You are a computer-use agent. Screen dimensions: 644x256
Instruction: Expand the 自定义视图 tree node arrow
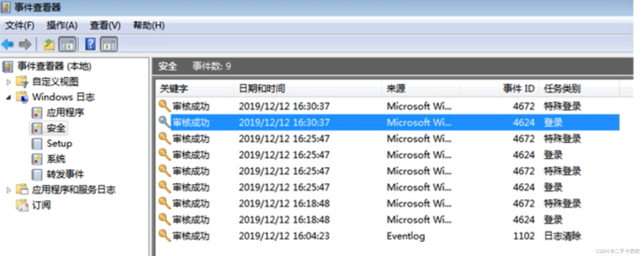coord(8,82)
